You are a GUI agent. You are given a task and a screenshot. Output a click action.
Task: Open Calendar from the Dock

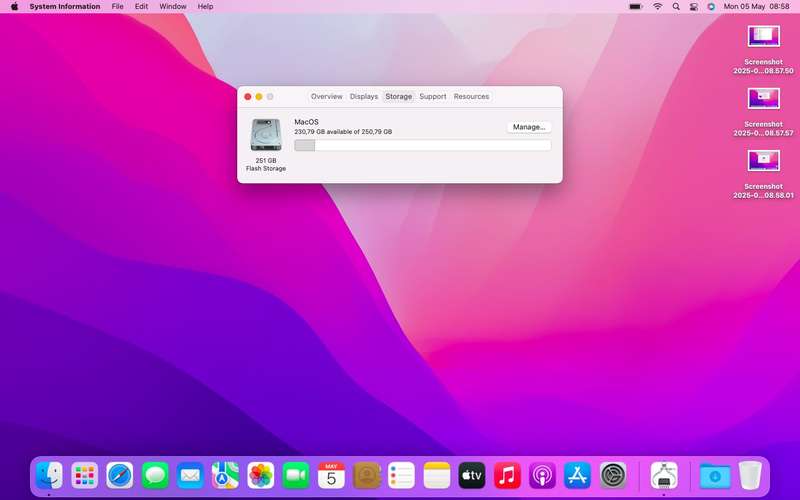(331, 476)
